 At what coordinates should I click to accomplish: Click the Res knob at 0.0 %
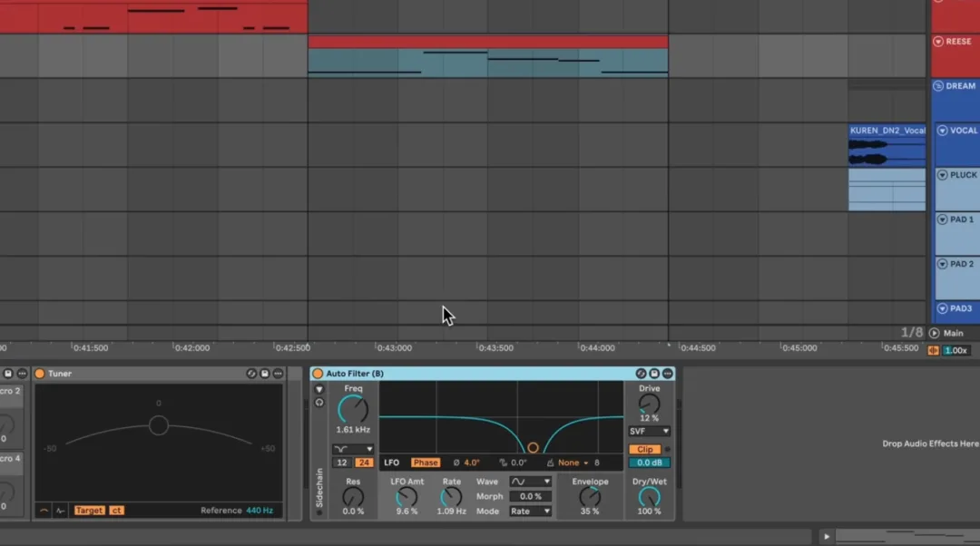tap(353, 497)
